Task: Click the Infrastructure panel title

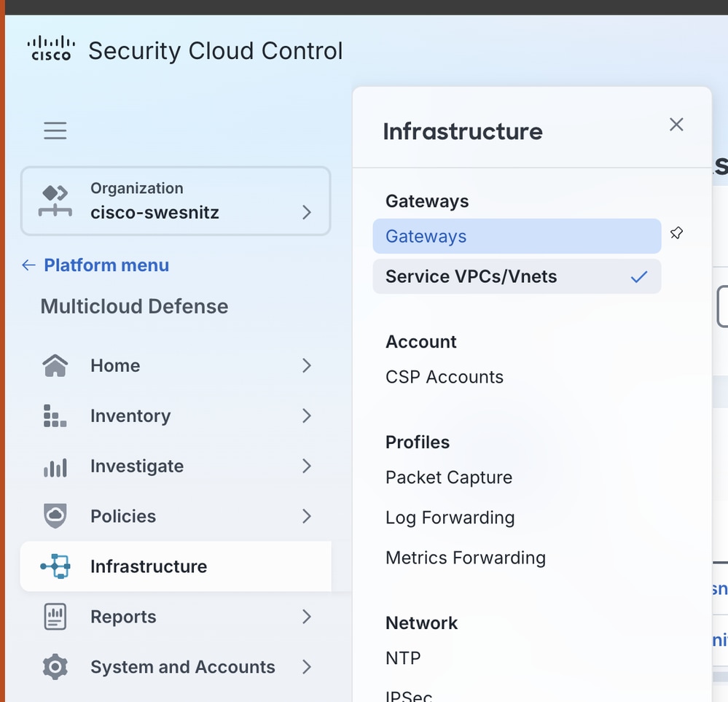Action: click(463, 131)
